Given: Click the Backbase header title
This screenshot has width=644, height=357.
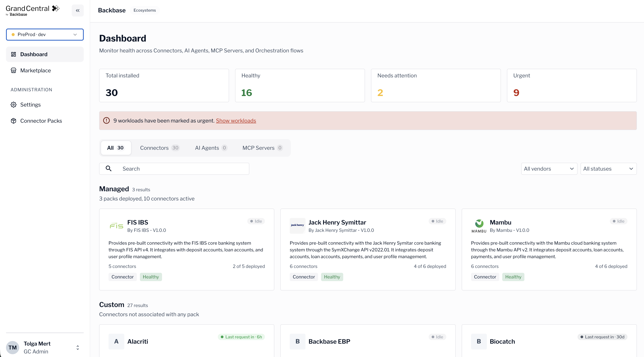Looking at the screenshot, I should coord(112,10).
